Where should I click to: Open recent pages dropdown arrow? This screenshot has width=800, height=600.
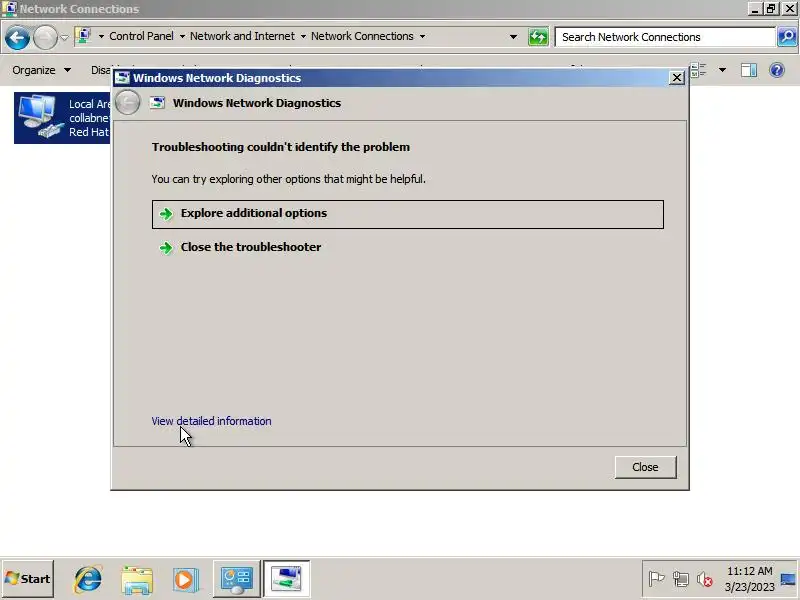(x=64, y=38)
